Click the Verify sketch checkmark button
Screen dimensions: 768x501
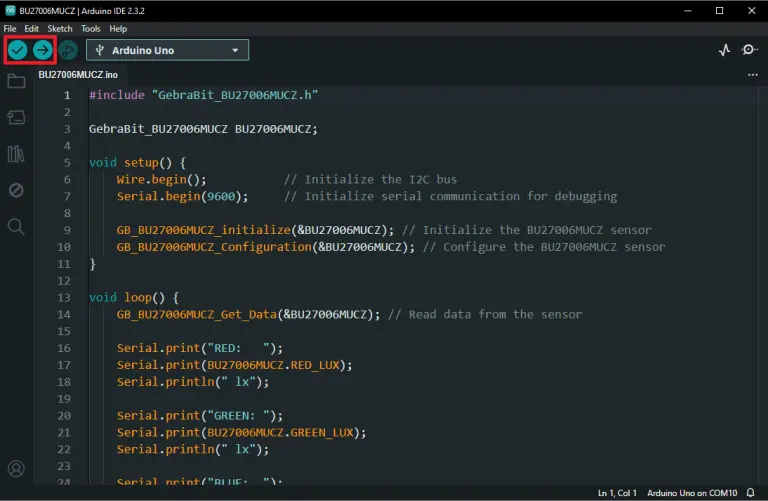(18, 50)
